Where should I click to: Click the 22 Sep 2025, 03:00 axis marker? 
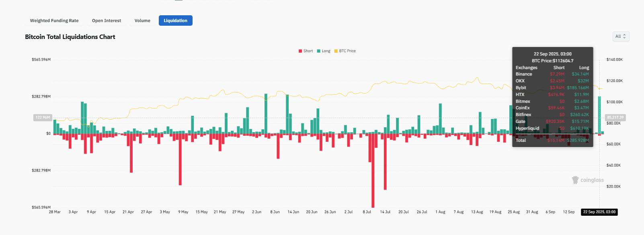pos(599,212)
